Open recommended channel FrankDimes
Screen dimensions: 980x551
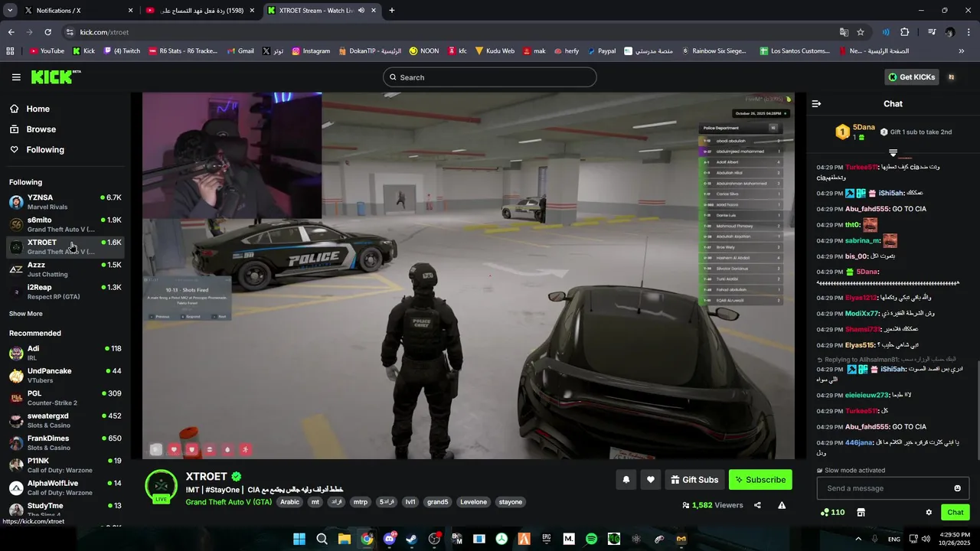(x=65, y=443)
